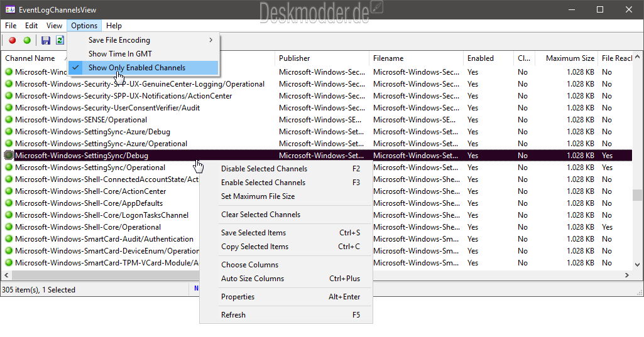Click the horizontal scrollbar left arrow
Screen dimensions: 644x337
click(6, 275)
